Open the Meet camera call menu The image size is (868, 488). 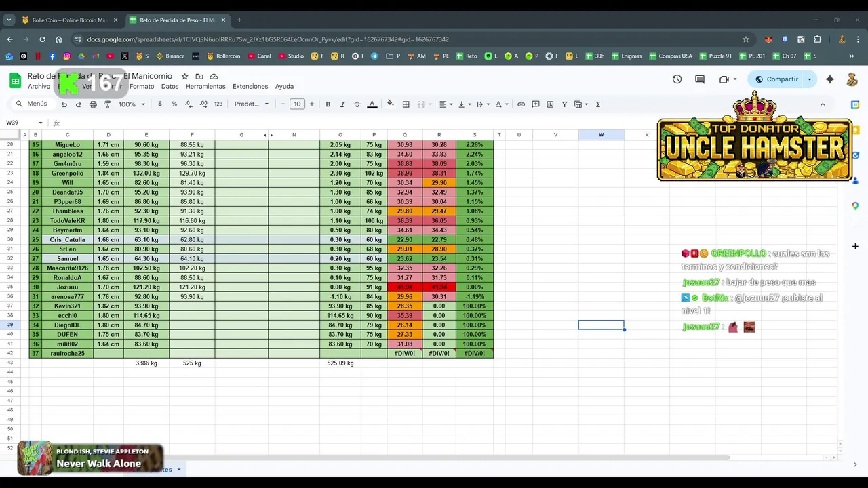click(x=728, y=79)
